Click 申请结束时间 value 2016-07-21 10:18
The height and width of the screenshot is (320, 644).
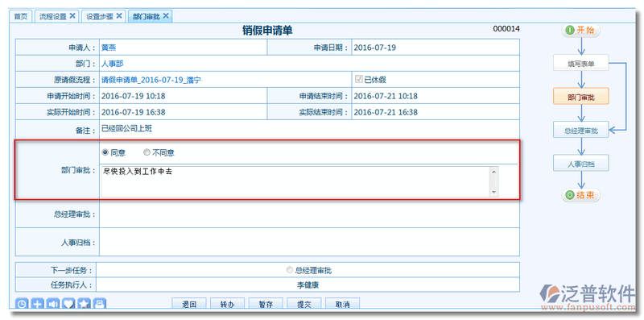pos(386,96)
